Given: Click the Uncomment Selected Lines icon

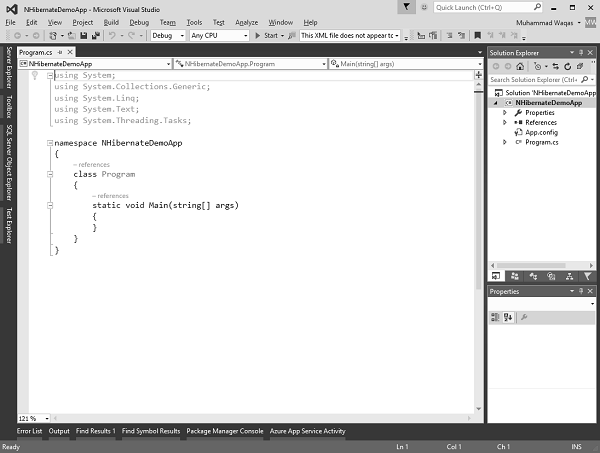Looking at the screenshot, I should [x=461, y=36].
